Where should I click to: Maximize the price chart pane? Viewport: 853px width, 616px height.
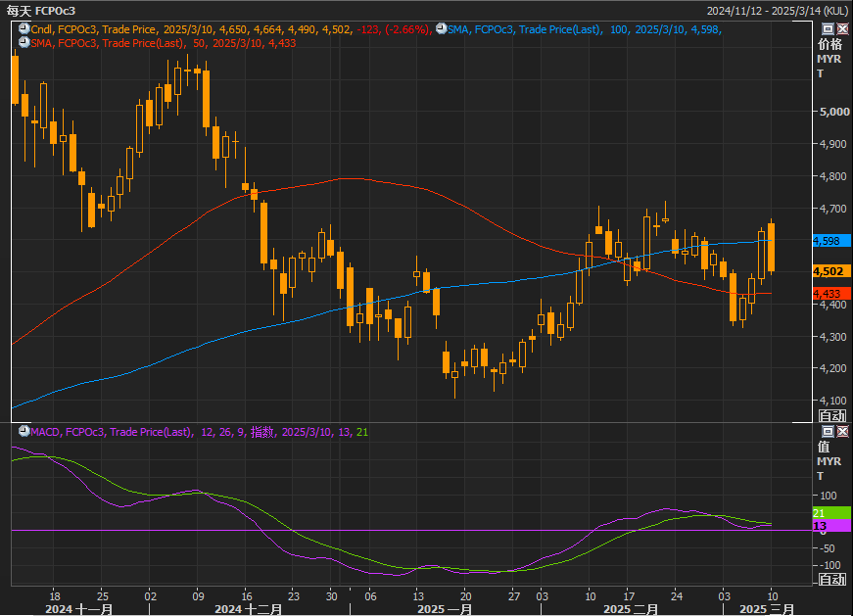tap(829, 29)
